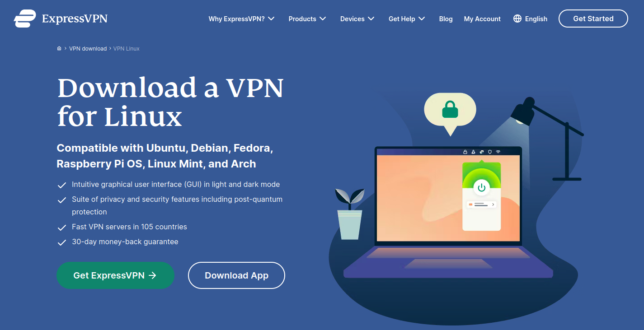
Task: Open the Get Help dropdown
Action: (407, 19)
